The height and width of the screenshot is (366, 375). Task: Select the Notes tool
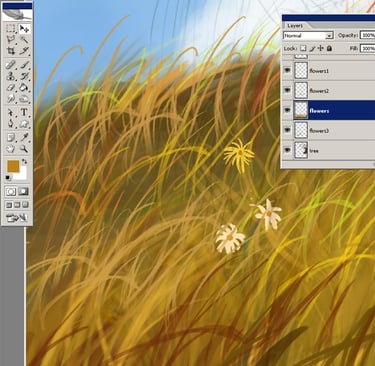click(11, 137)
